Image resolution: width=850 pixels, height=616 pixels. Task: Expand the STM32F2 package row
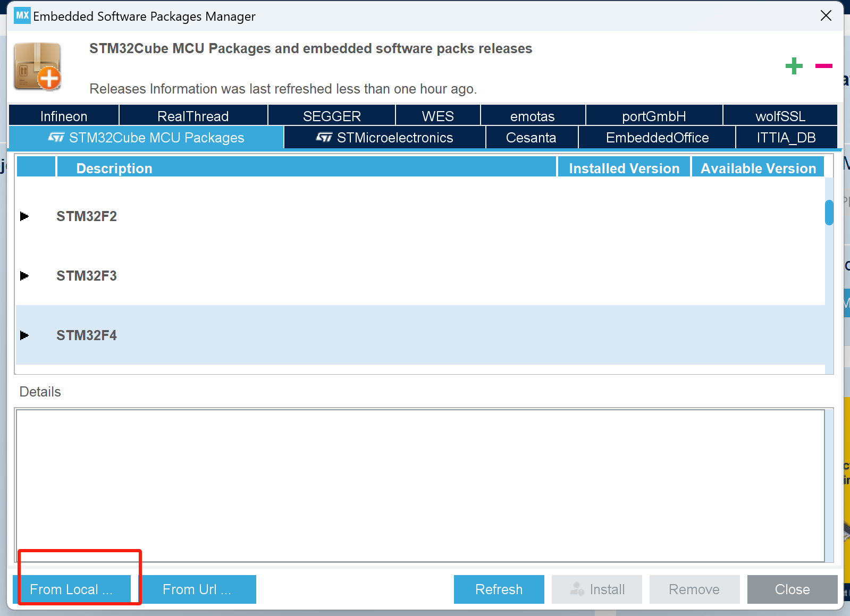tap(24, 216)
